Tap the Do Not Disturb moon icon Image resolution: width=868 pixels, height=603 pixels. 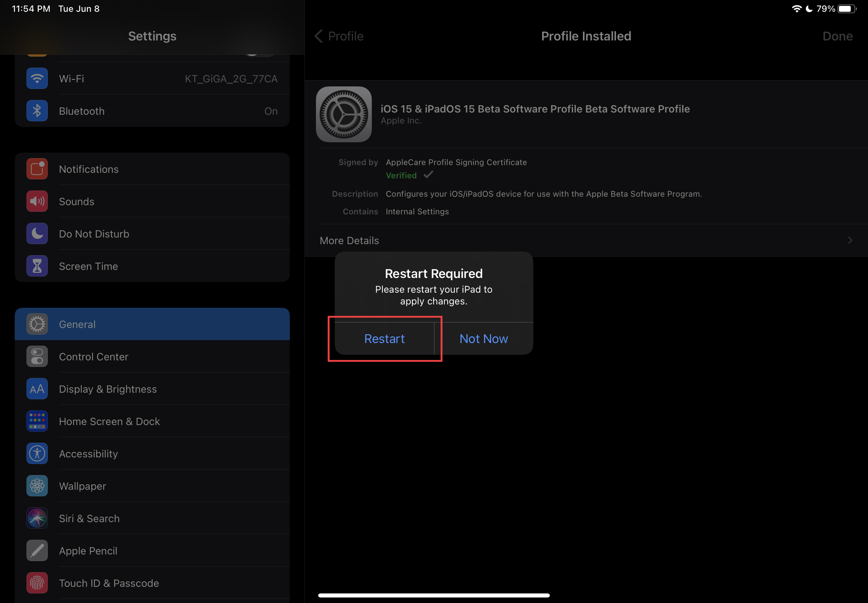pyautogui.click(x=37, y=234)
